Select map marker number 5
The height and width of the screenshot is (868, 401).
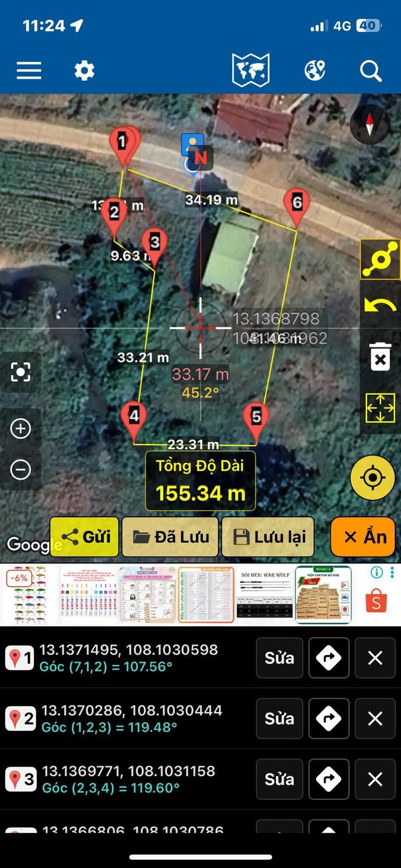256,418
